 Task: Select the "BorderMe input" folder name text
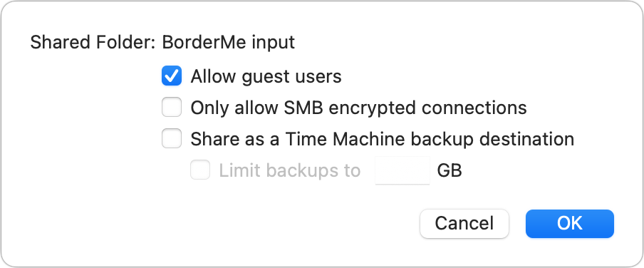pos(229,42)
